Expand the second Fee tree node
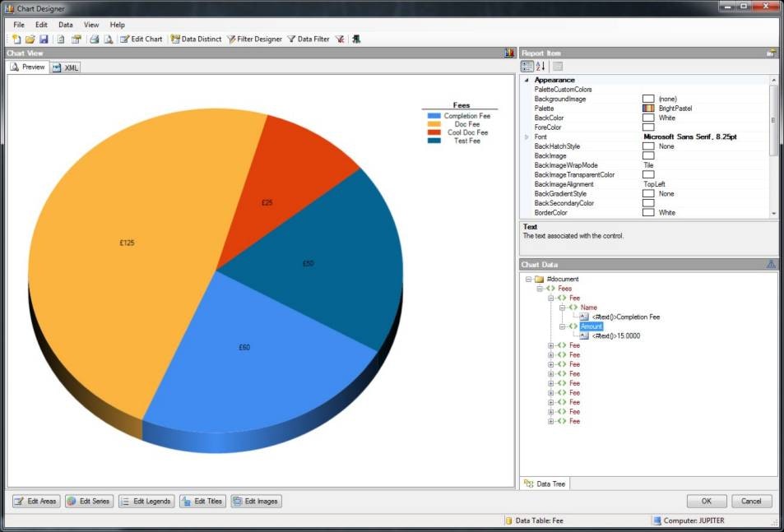 [x=550, y=345]
